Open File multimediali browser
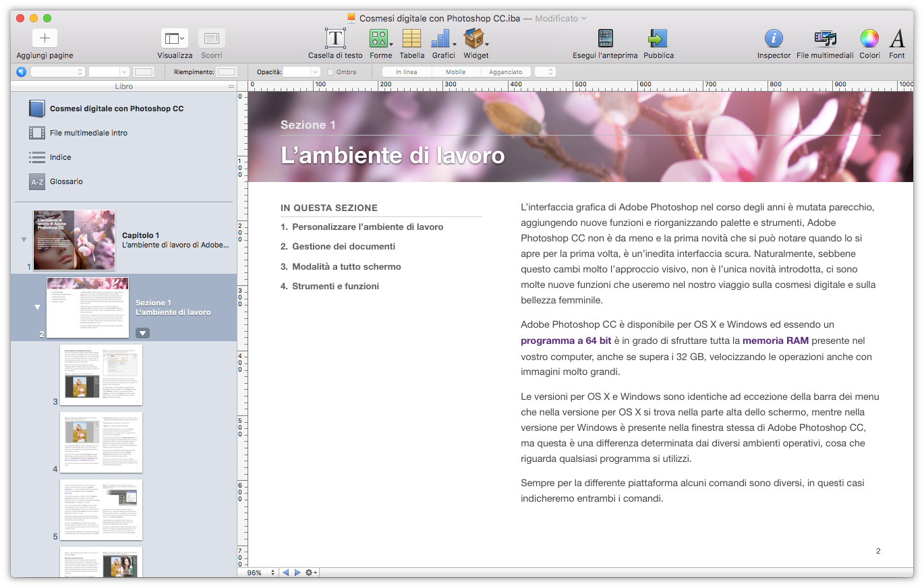This screenshot has height=588, width=924. [825, 38]
